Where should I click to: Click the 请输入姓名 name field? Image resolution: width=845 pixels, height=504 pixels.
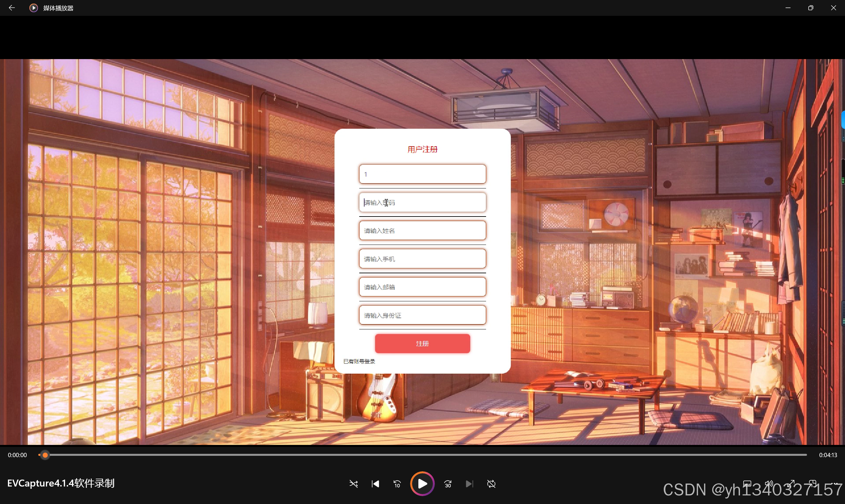coord(422,231)
